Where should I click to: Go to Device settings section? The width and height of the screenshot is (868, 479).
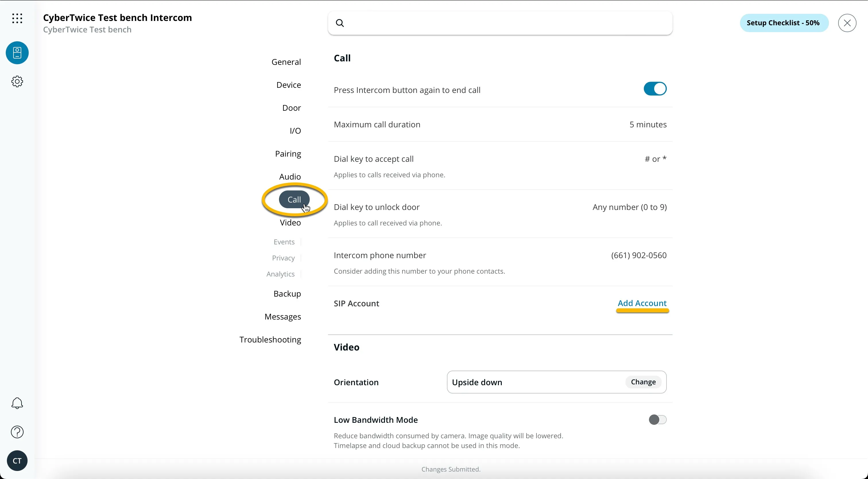coord(288,85)
